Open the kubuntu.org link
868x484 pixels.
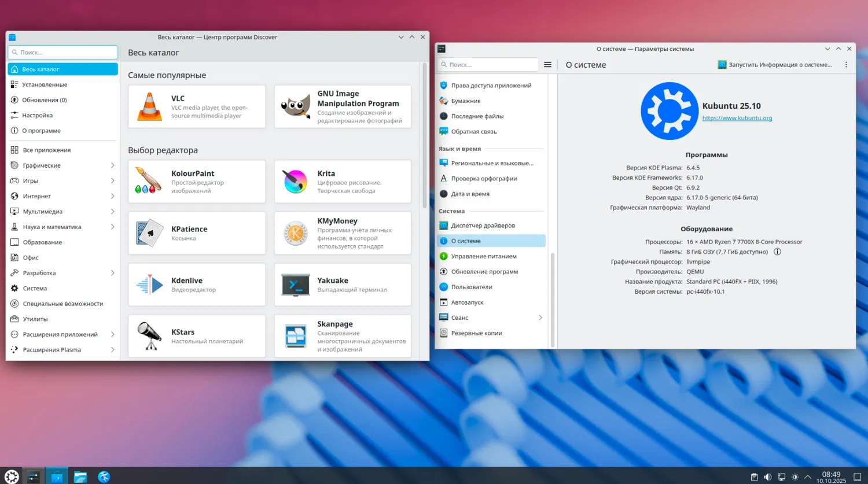pyautogui.click(x=737, y=118)
